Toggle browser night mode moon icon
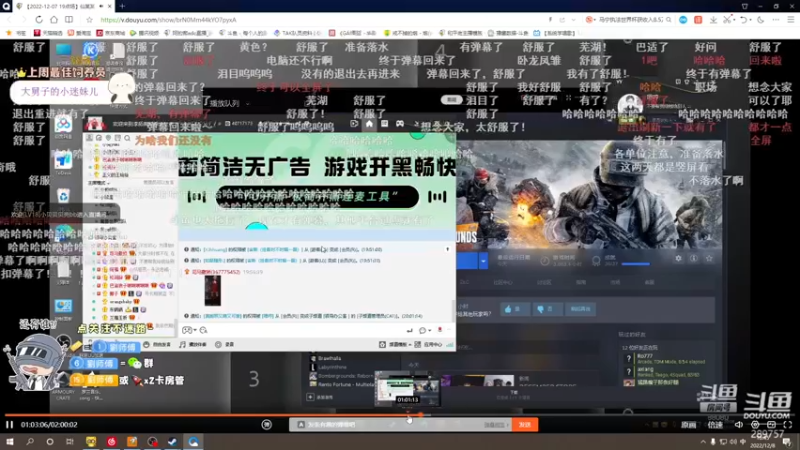This screenshot has height=450, width=800. (760, 19)
